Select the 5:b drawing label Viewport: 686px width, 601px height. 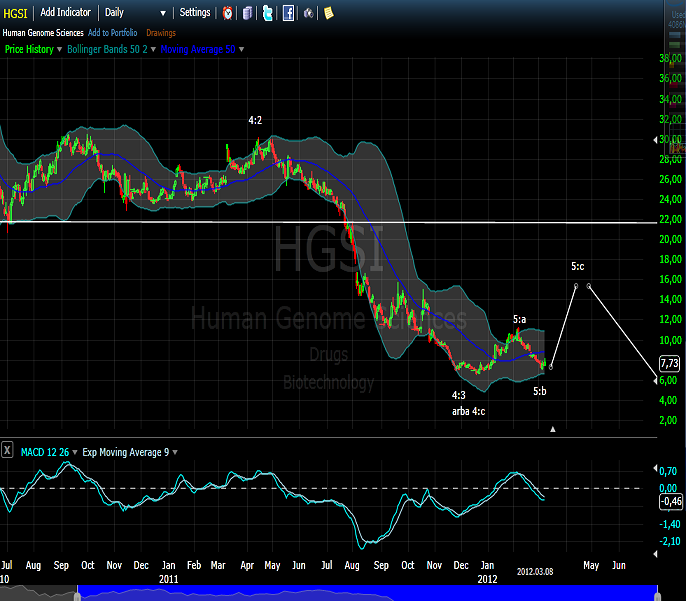pos(539,391)
